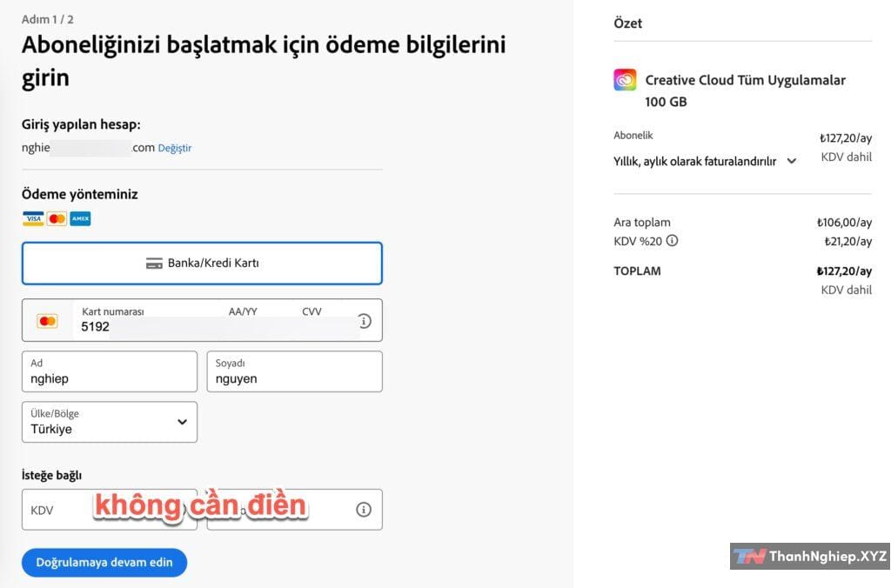Click the ₺21,20/ay tax amount
The image size is (891, 588).
click(x=847, y=242)
